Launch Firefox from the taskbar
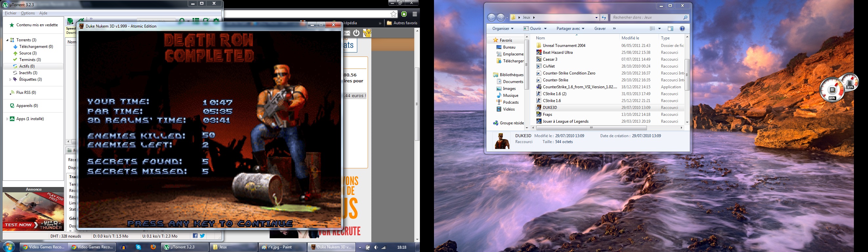This screenshot has width=868, height=252. (x=153, y=247)
